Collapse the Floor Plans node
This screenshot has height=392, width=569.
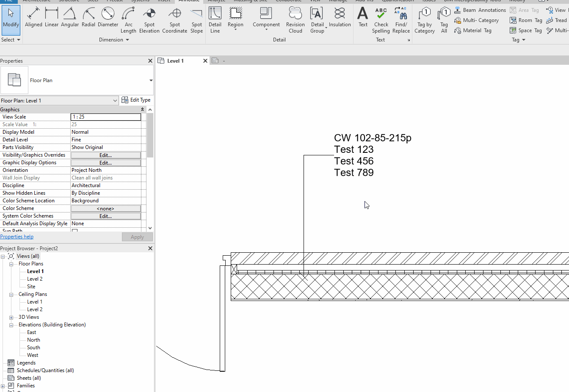tap(11, 263)
